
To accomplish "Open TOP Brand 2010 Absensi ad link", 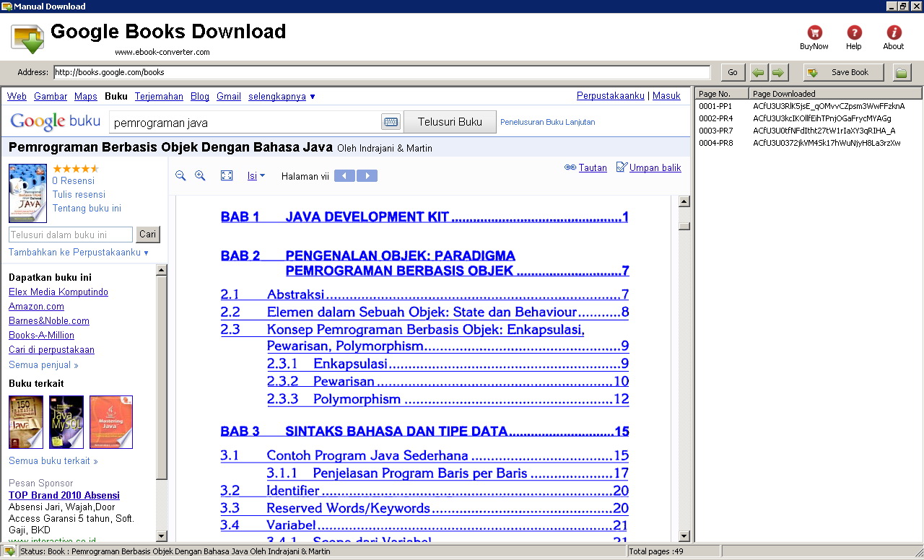I will point(64,496).
